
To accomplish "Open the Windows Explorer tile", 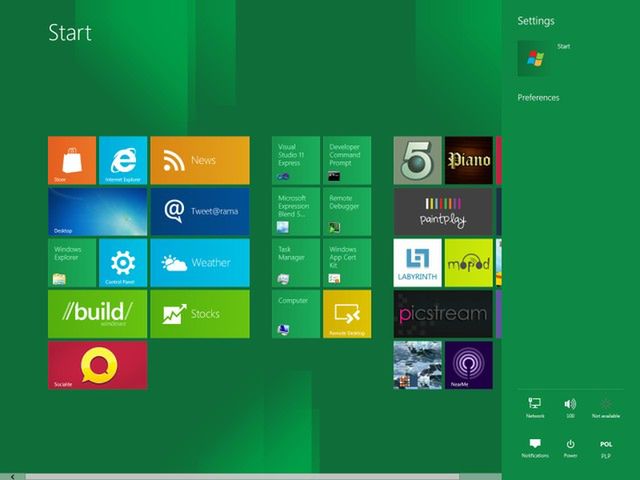I will click(x=72, y=263).
